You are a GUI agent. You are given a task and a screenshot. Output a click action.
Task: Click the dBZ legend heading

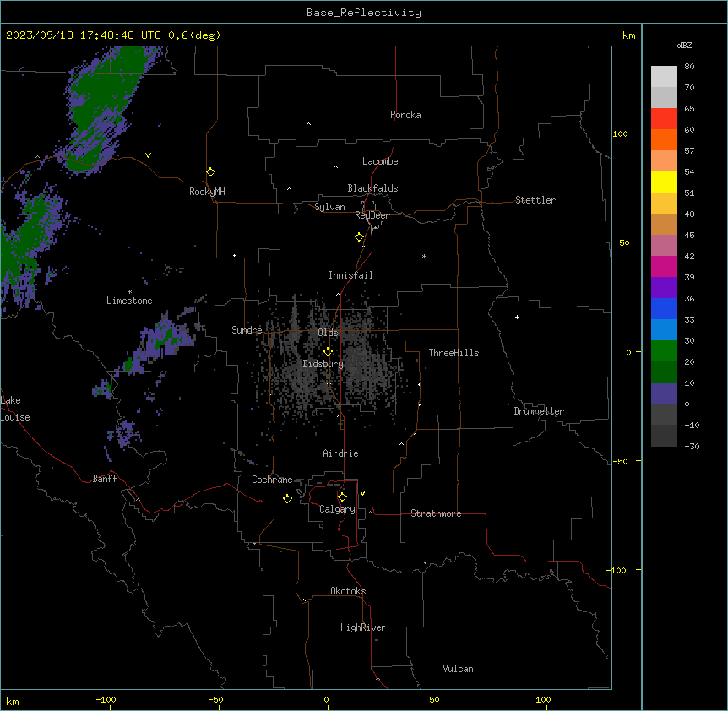coord(684,45)
